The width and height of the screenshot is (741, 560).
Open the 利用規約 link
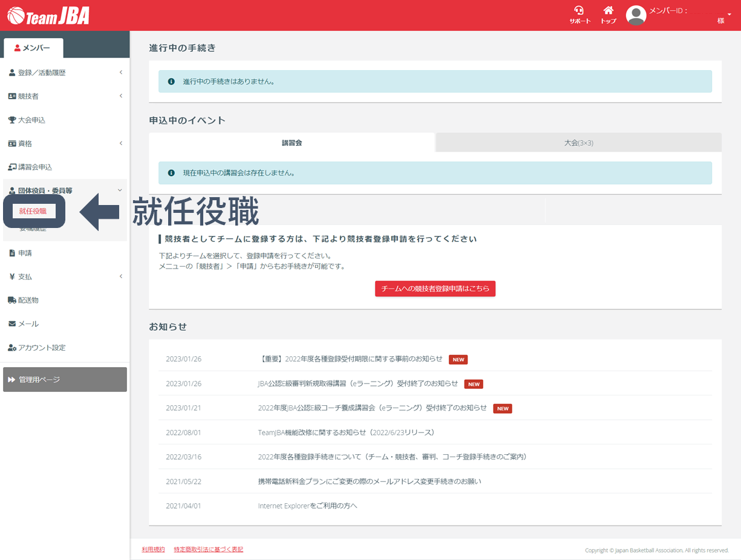(153, 549)
